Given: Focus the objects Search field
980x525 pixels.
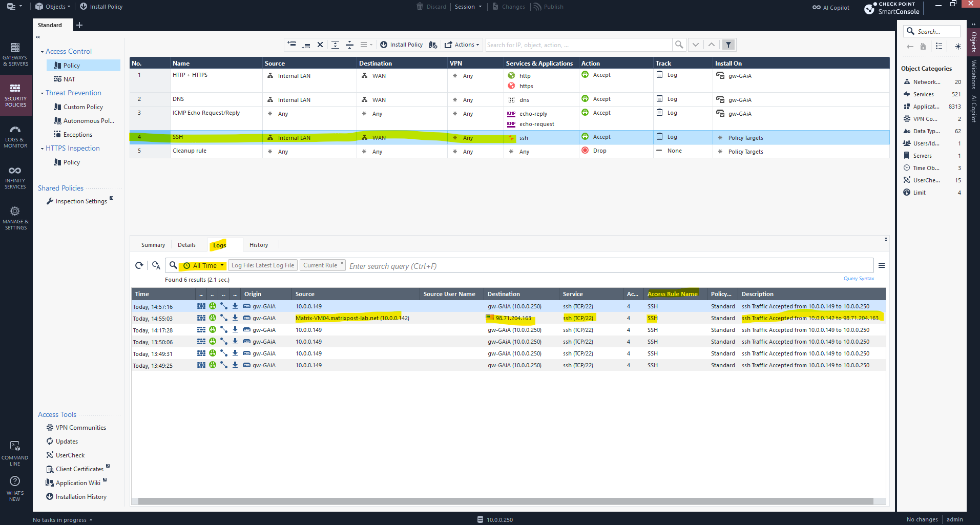Looking at the screenshot, I should (931, 31).
